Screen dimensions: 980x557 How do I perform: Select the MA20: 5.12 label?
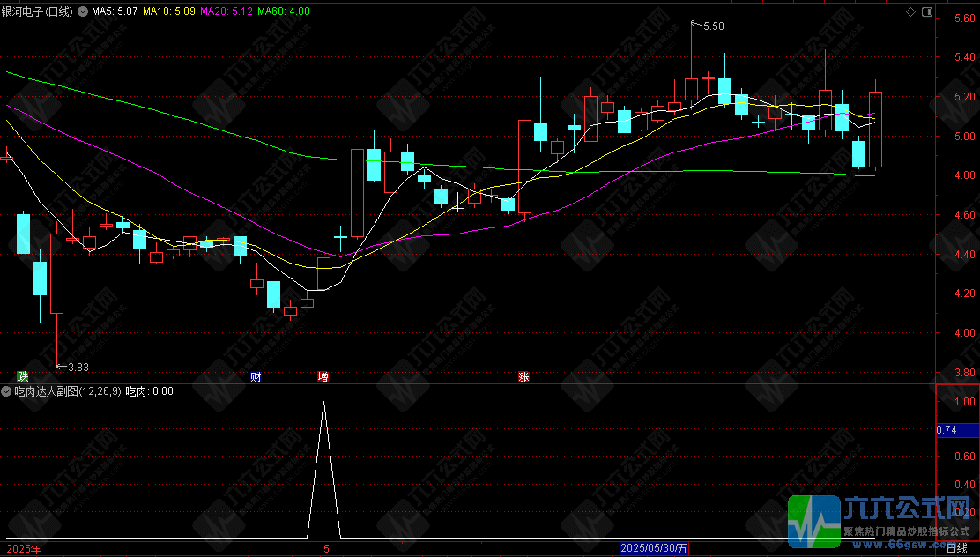[226, 11]
